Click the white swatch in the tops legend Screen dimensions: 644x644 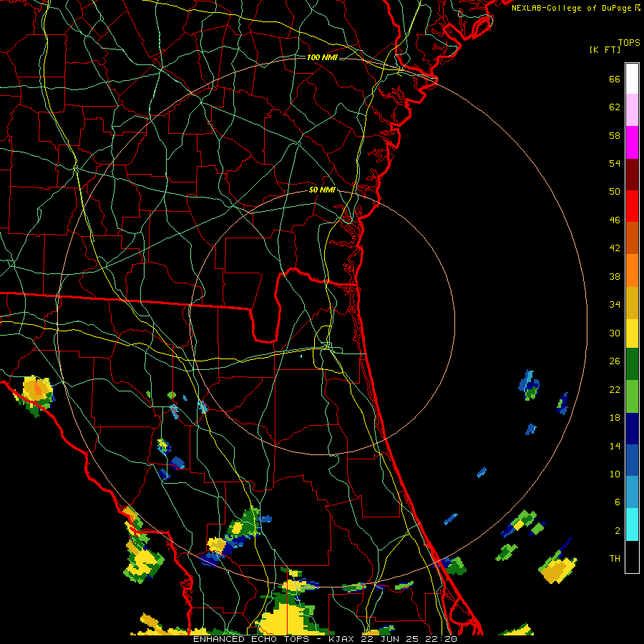tap(632, 79)
